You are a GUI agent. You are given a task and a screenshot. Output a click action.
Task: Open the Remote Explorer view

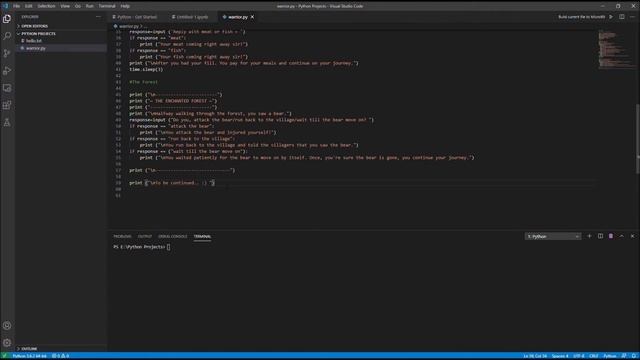click(x=7, y=88)
